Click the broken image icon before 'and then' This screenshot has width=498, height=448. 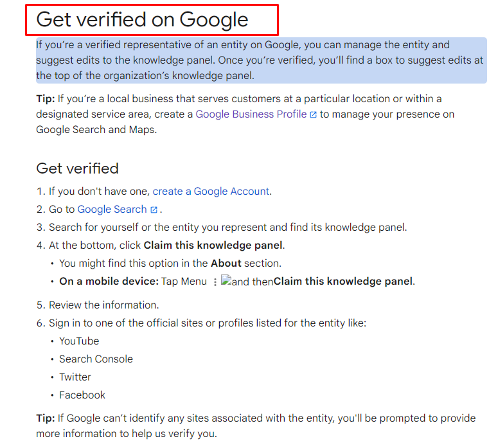226,280
